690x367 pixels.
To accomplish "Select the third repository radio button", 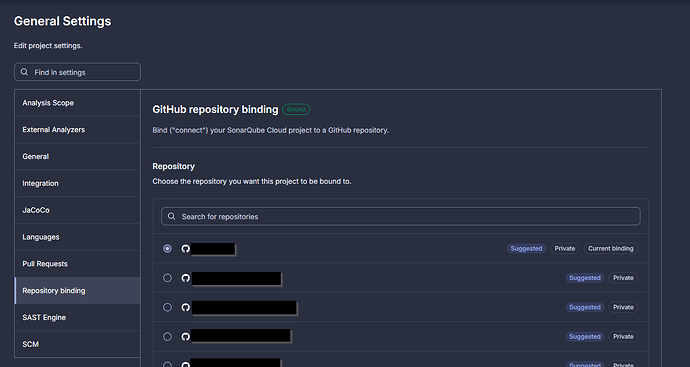I will tap(167, 307).
